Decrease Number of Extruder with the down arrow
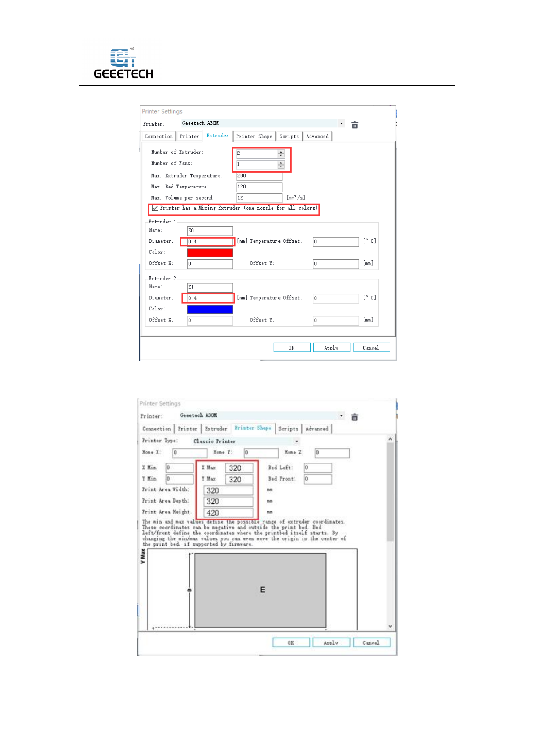The height and width of the screenshot is (756, 535). [x=281, y=155]
